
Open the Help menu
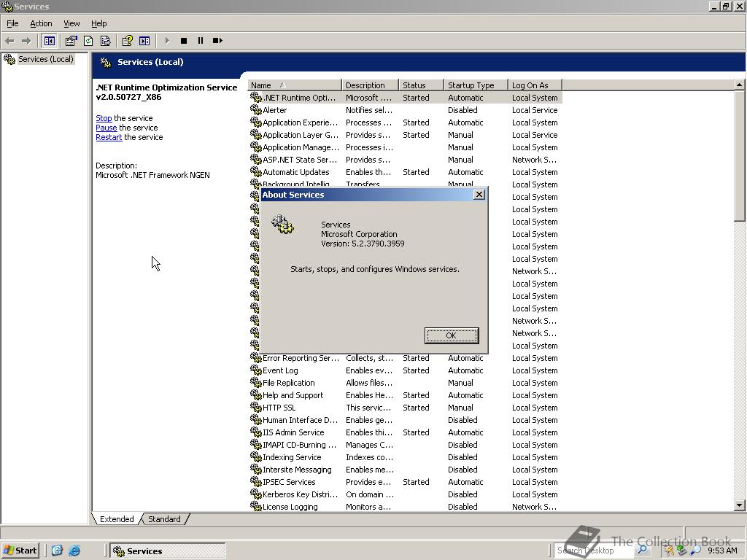(99, 23)
